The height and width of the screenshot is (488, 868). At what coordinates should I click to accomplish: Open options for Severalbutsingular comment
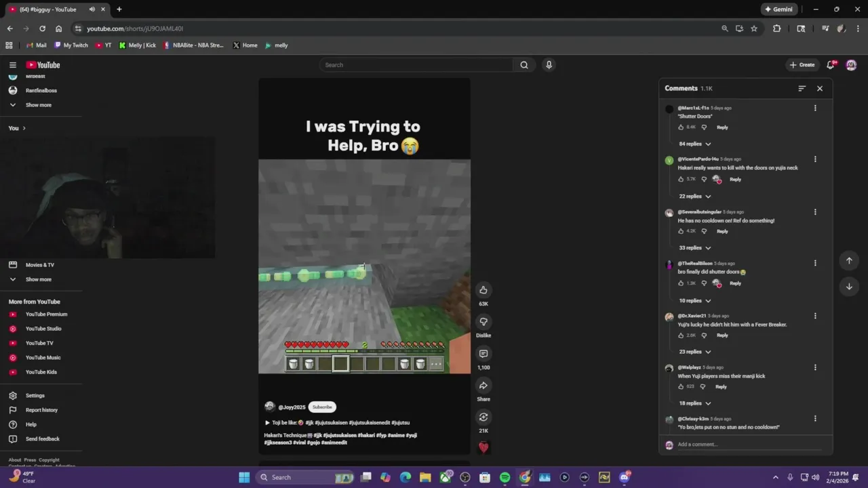point(815,212)
